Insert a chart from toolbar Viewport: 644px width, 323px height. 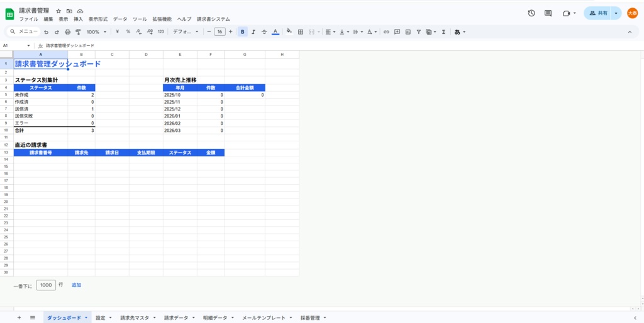(408, 31)
